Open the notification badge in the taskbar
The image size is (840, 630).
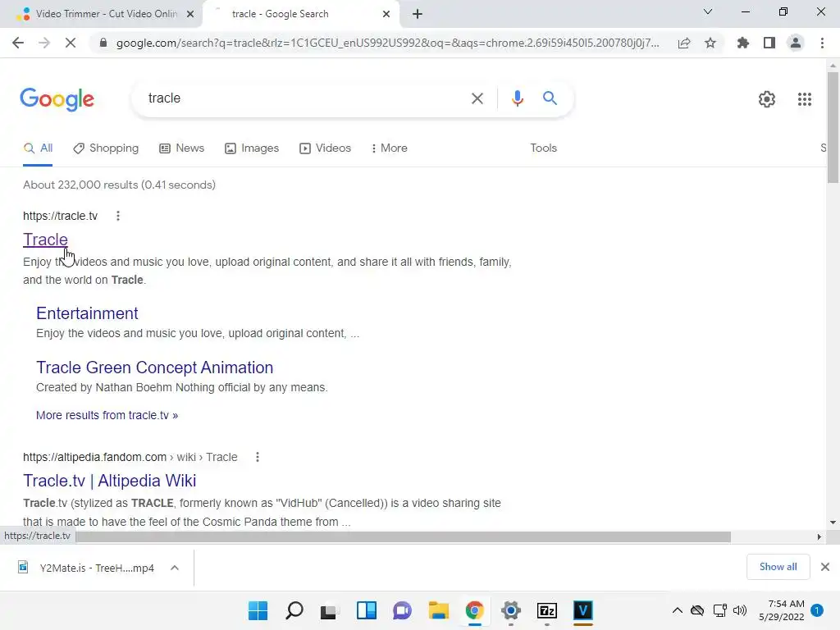817,610
